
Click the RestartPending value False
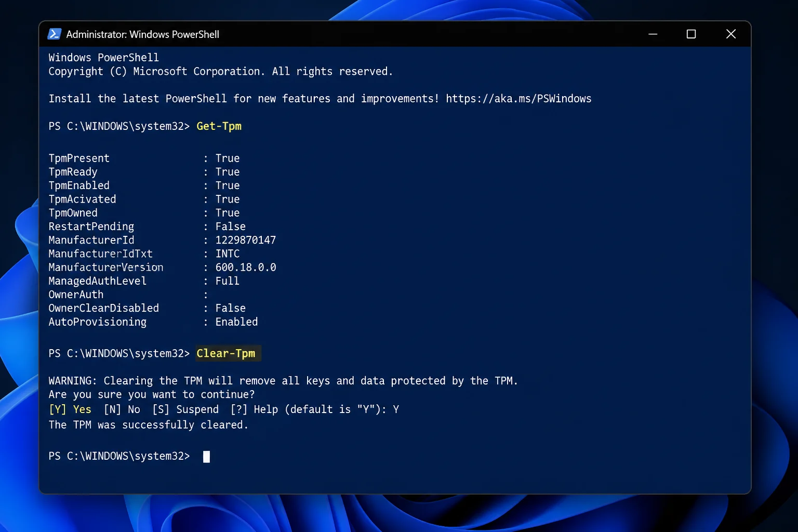(231, 227)
